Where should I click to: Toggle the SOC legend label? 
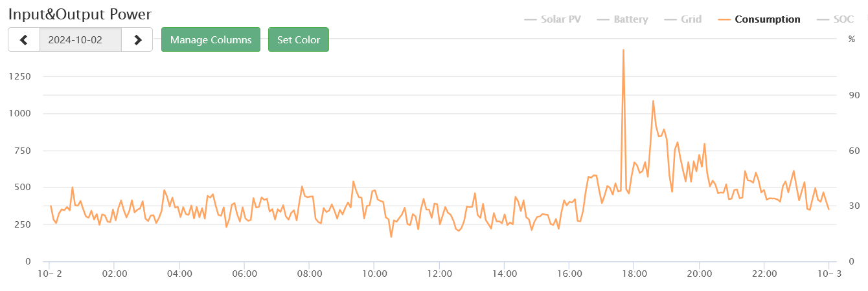tap(844, 19)
